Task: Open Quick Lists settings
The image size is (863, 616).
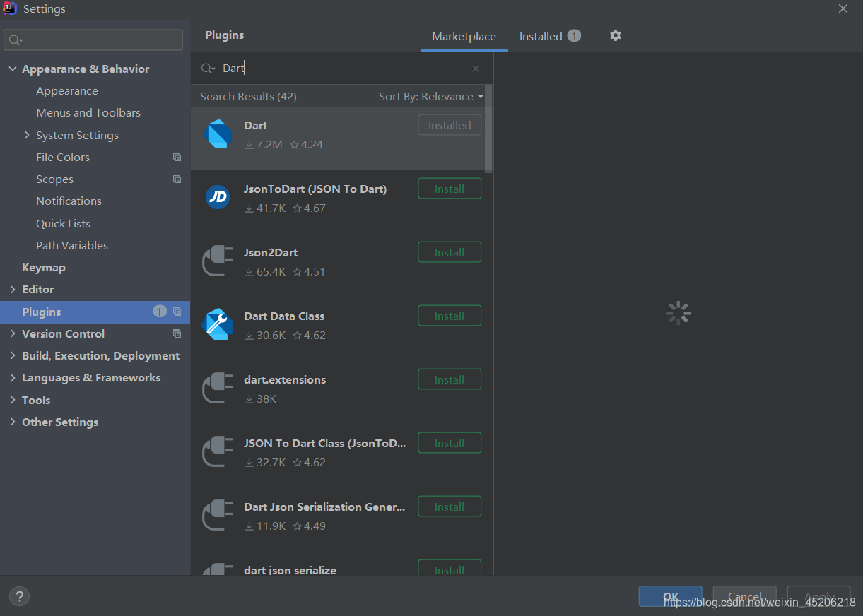Action: click(x=63, y=223)
